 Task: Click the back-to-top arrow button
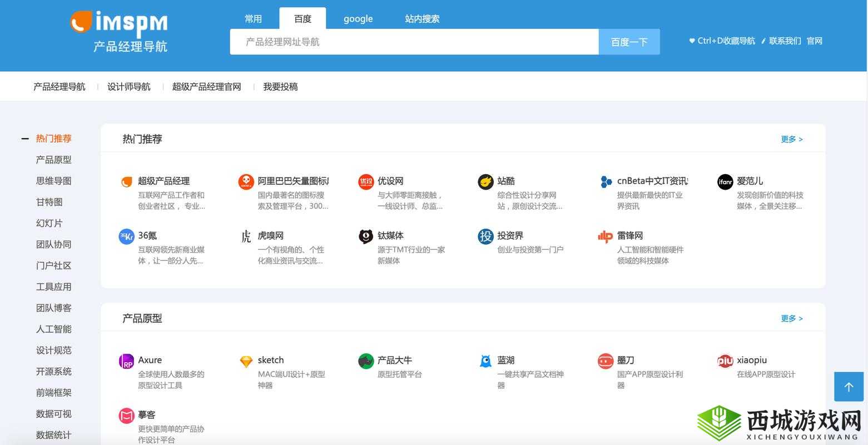[848, 386]
